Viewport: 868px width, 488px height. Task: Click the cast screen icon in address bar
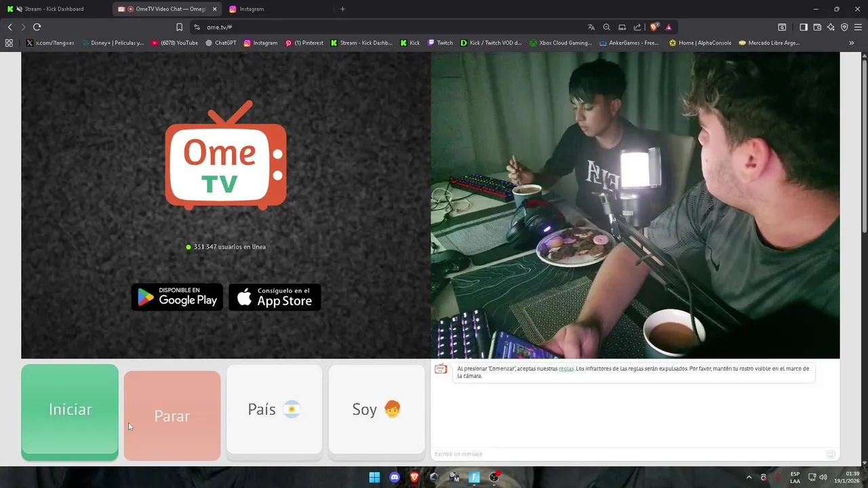622,27
